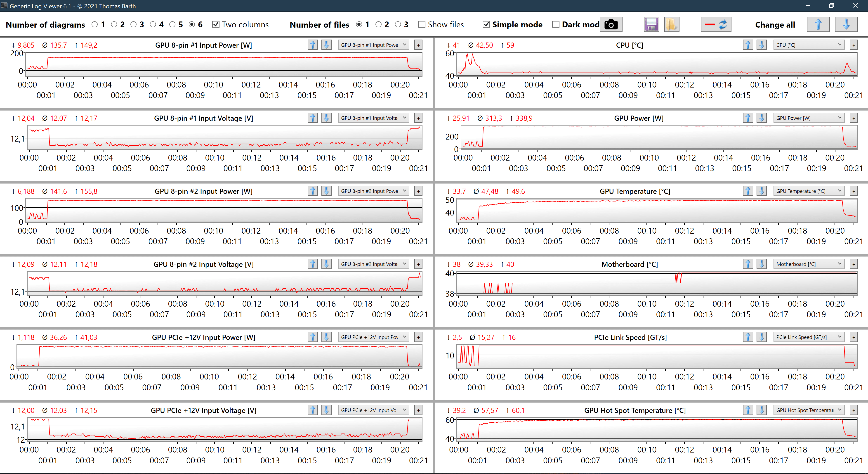Click plus button beside GPU 8-pin #1 Input Power dropdown
Image resolution: width=868 pixels, height=474 pixels.
pyautogui.click(x=418, y=45)
